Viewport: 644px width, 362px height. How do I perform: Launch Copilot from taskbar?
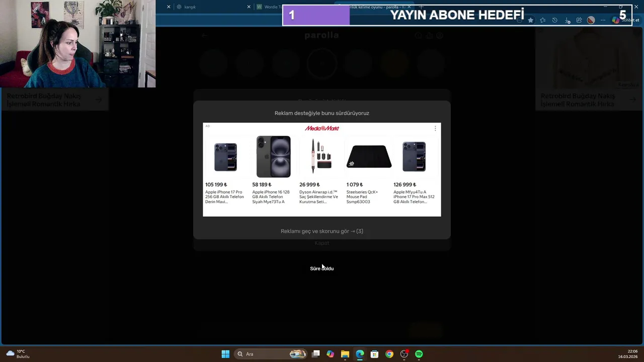(x=330, y=354)
